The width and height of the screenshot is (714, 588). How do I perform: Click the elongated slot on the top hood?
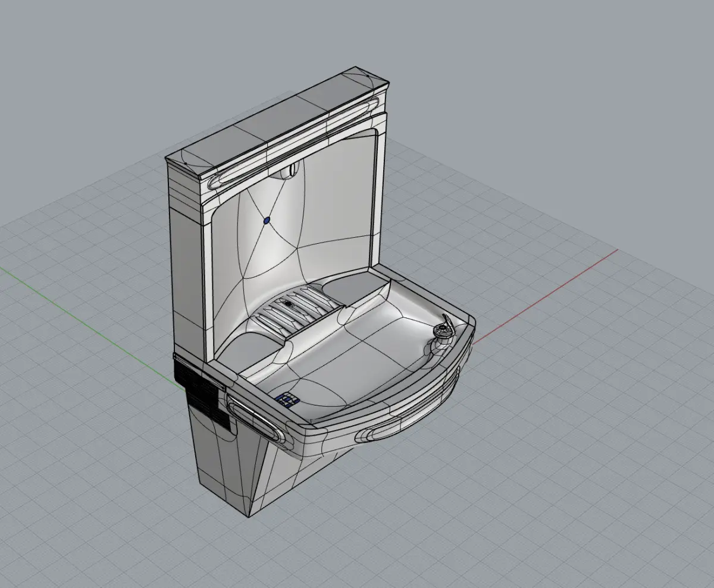pos(295,143)
